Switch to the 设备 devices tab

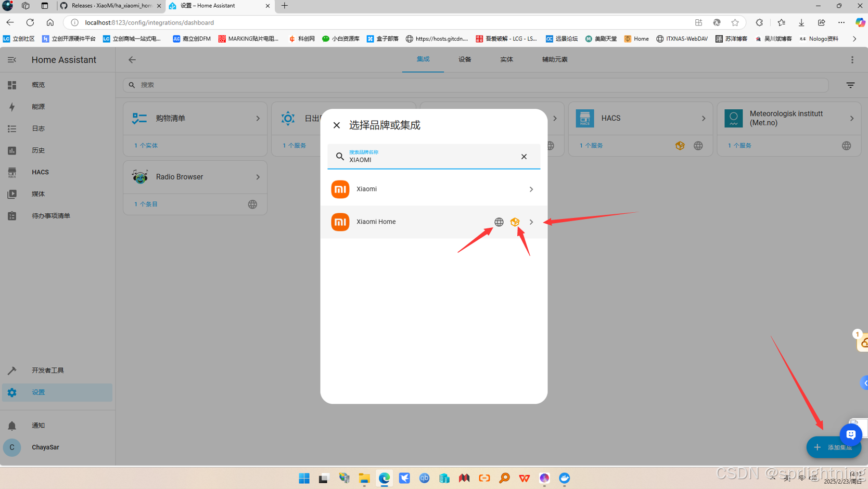[465, 60]
